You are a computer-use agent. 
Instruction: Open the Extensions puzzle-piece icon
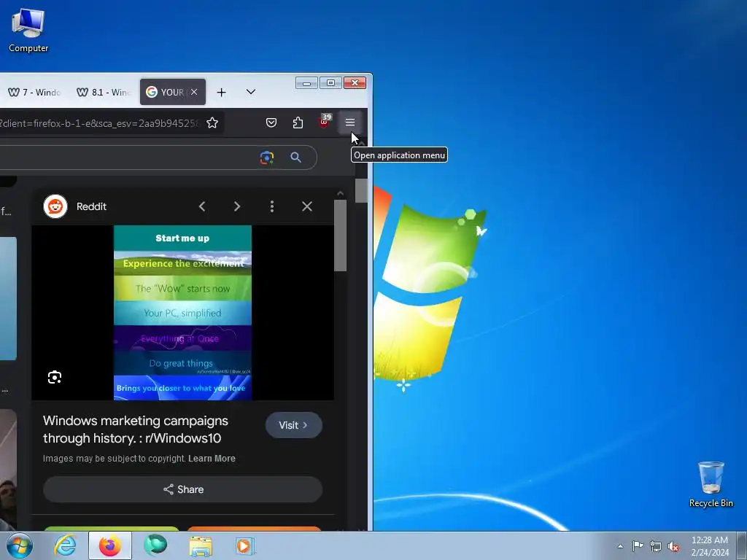tap(298, 122)
